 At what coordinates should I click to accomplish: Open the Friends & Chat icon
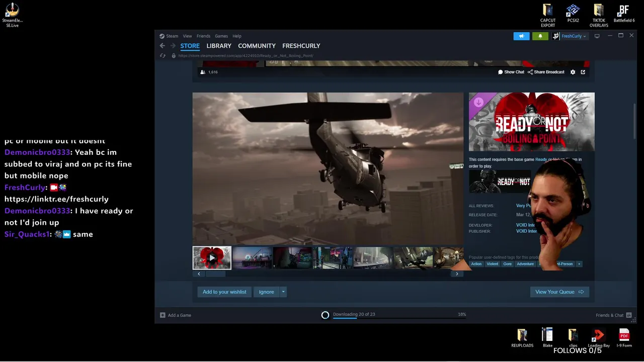629,315
